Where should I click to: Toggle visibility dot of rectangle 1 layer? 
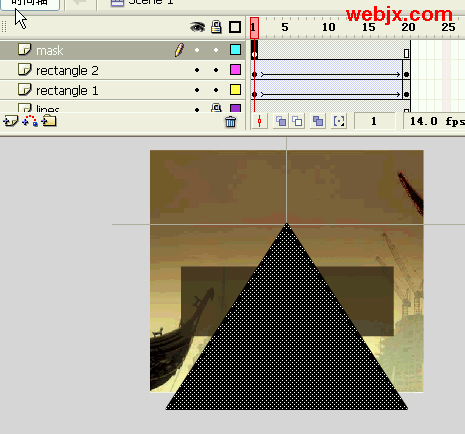point(197,90)
